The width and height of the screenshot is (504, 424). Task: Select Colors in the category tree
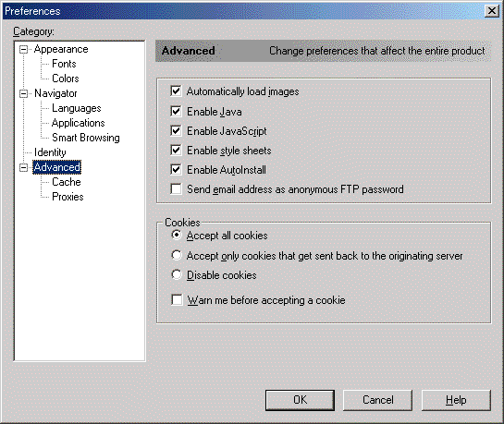click(x=66, y=79)
